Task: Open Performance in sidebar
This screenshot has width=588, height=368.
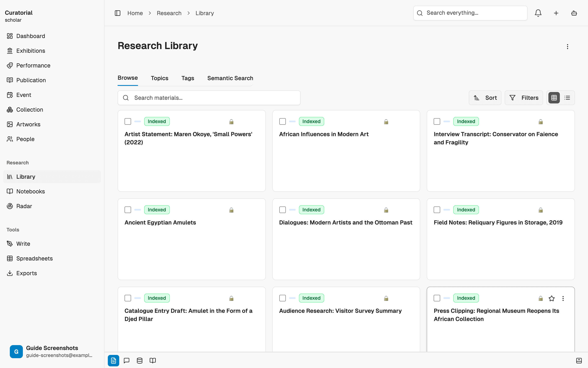Action: point(52,65)
